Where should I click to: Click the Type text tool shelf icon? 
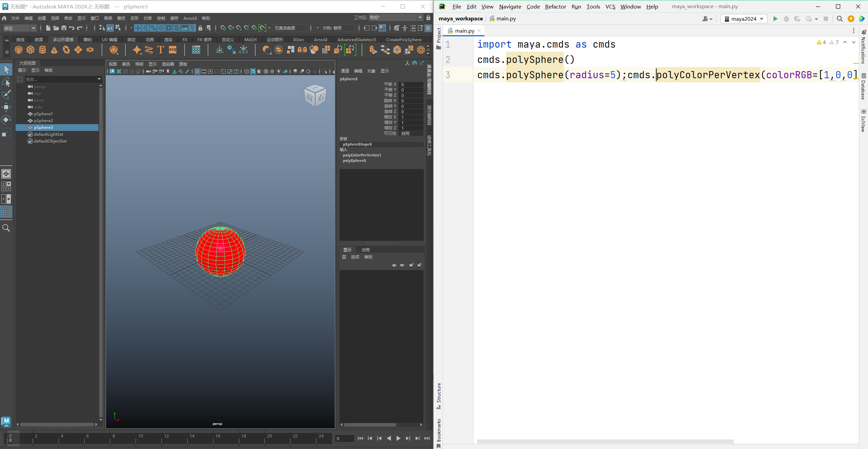click(161, 50)
